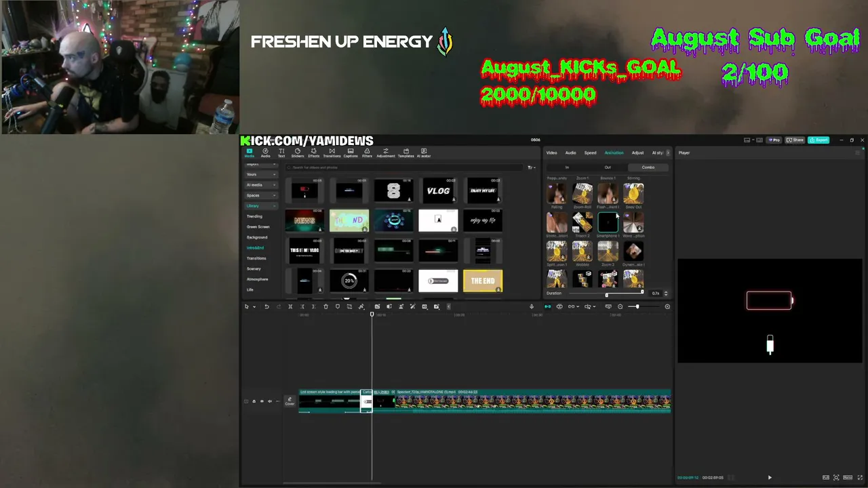Viewport: 868px width, 488px height.
Task: Open the Text tool panel
Action: pyautogui.click(x=281, y=152)
